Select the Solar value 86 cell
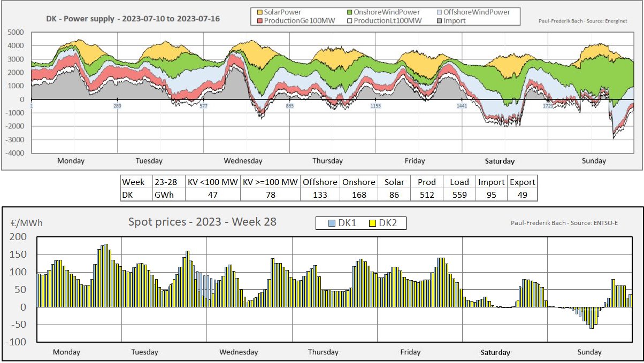 tap(394, 195)
